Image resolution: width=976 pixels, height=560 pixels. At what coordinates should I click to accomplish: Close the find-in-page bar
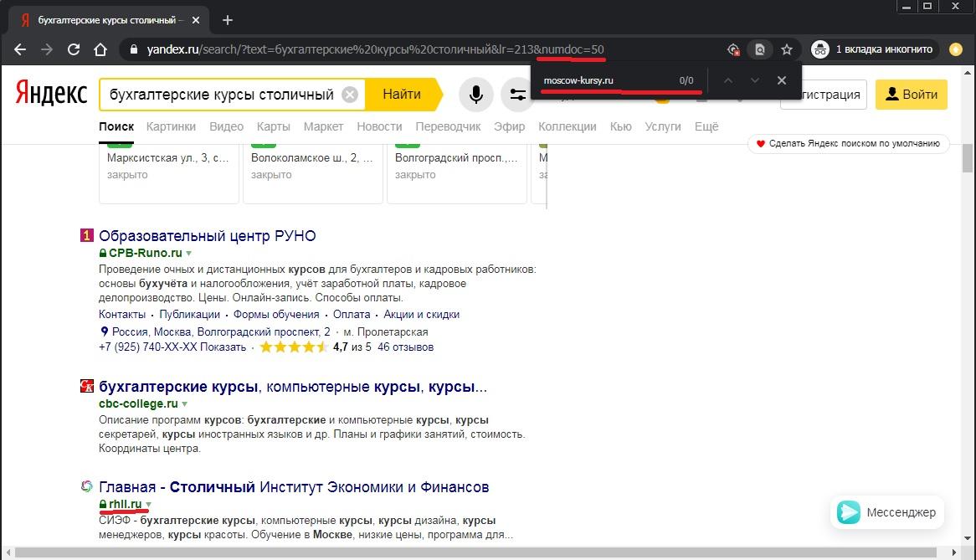click(x=782, y=80)
